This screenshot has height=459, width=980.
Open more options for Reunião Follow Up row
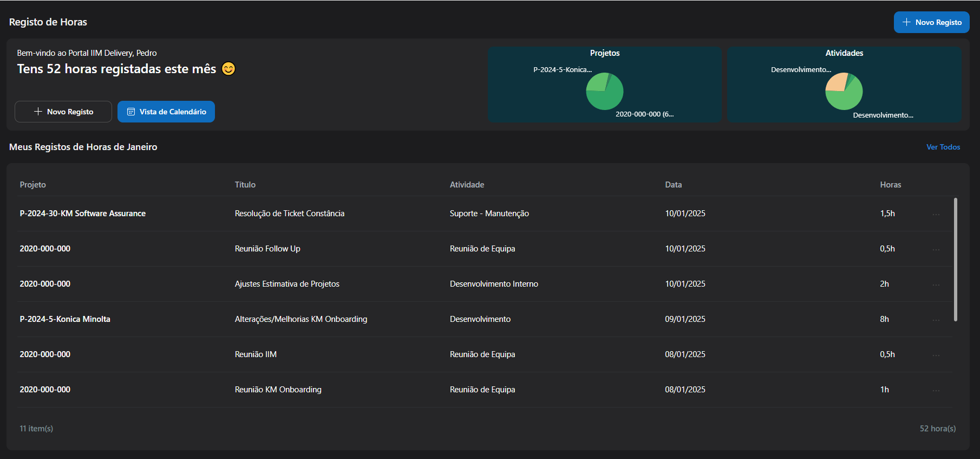(x=936, y=249)
